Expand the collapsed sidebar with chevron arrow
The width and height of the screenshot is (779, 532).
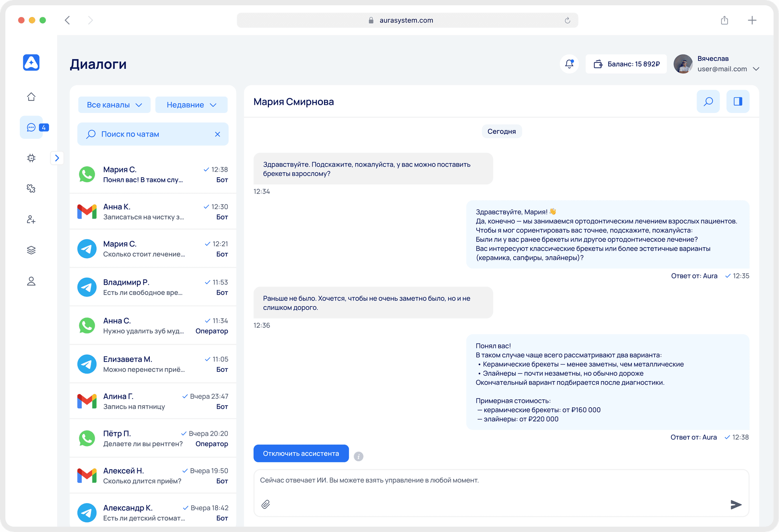click(57, 158)
